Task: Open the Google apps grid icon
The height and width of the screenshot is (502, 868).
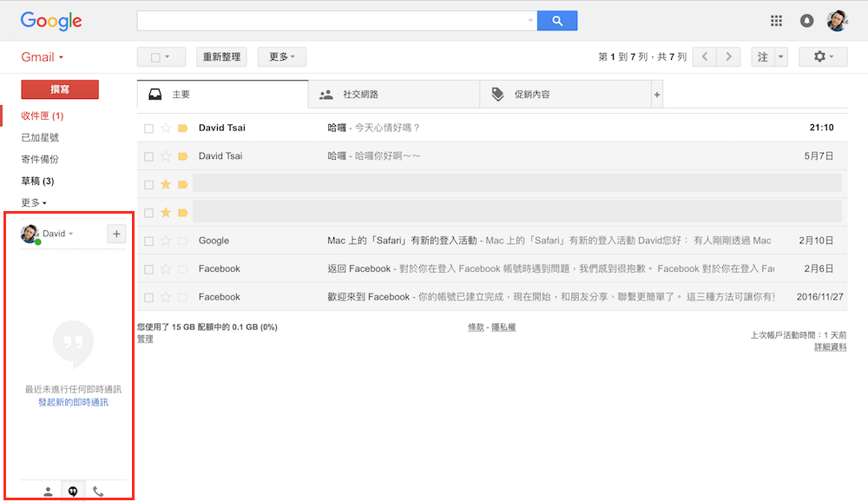Action: tap(777, 21)
